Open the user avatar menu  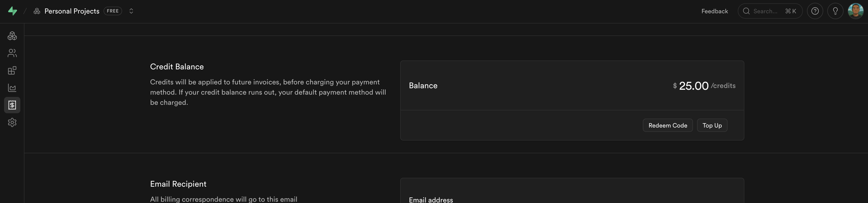(x=856, y=11)
